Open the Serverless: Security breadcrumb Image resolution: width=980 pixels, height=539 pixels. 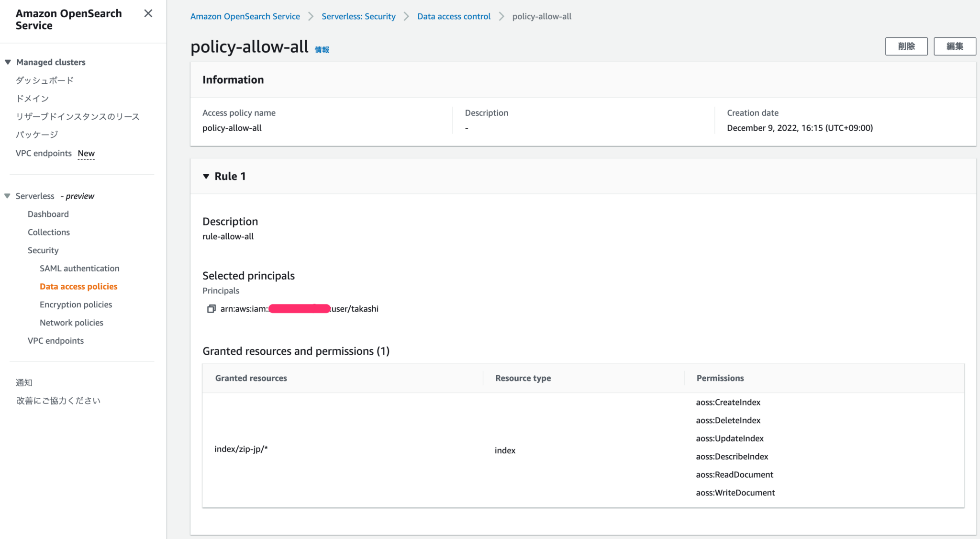(x=358, y=16)
